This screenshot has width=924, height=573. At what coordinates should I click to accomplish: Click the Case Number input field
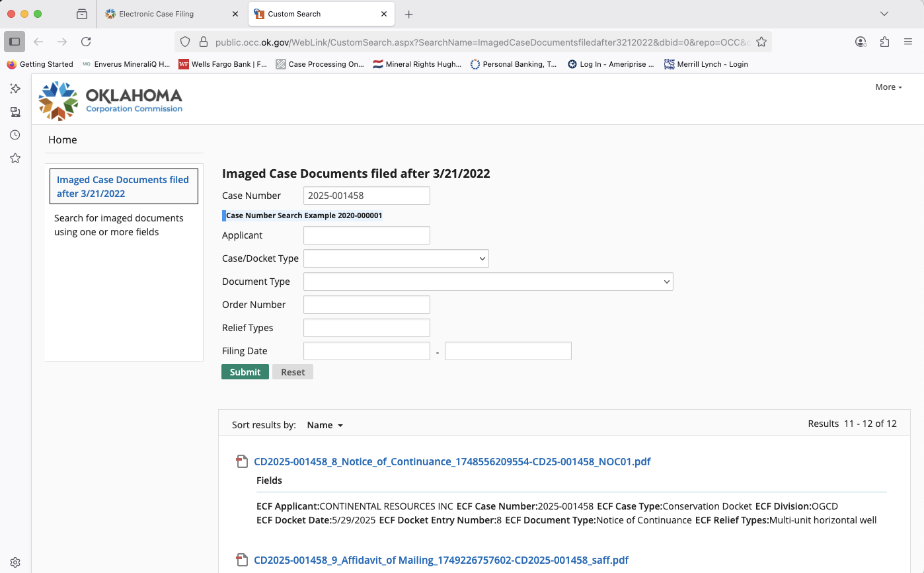click(x=367, y=196)
